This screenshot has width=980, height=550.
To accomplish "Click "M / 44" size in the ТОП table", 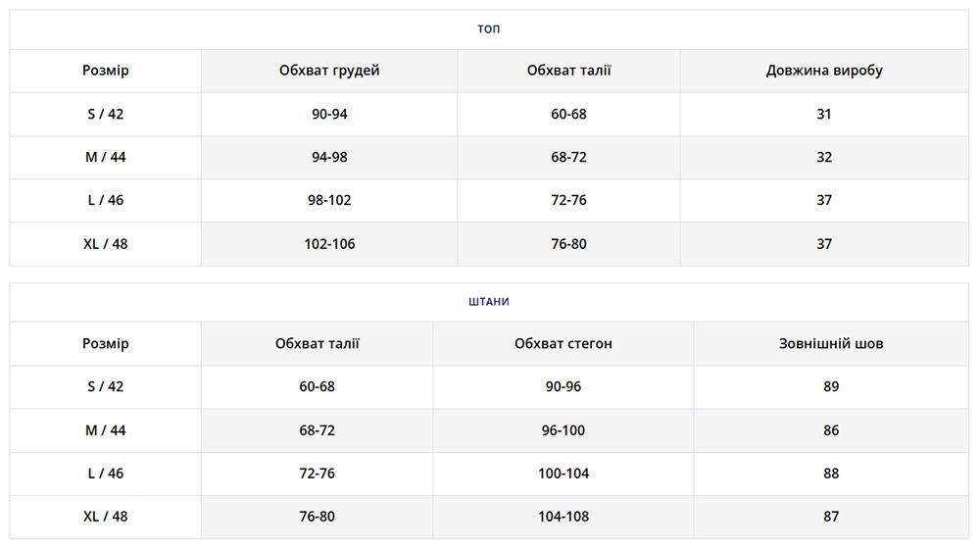I will [x=106, y=157].
